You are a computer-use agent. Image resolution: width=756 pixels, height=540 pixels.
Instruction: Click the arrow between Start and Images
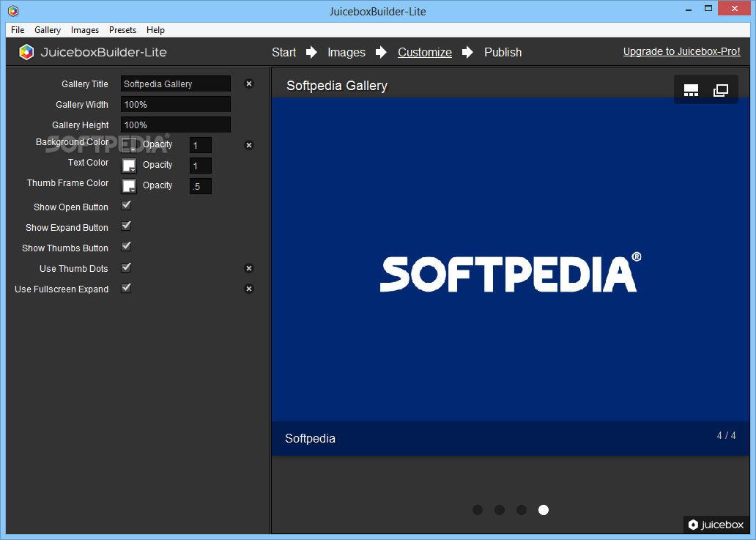coord(311,52)
